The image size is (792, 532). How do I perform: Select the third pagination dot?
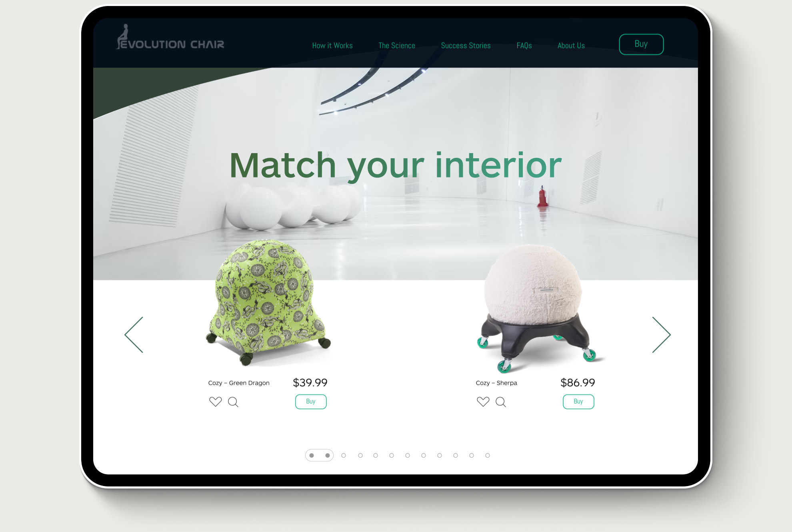(343, 455)
